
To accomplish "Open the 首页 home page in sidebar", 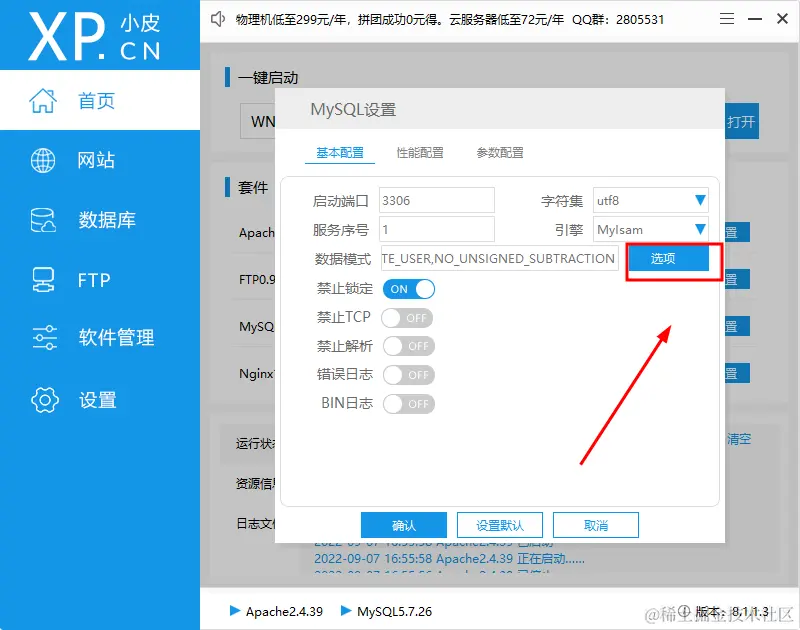I will point(100,100).
